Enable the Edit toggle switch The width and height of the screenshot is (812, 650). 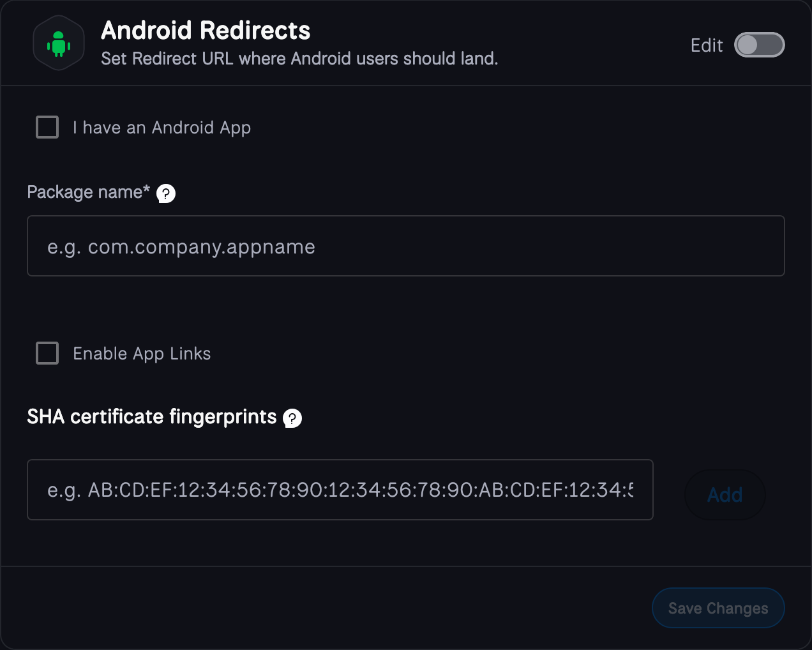pos(759,45)
